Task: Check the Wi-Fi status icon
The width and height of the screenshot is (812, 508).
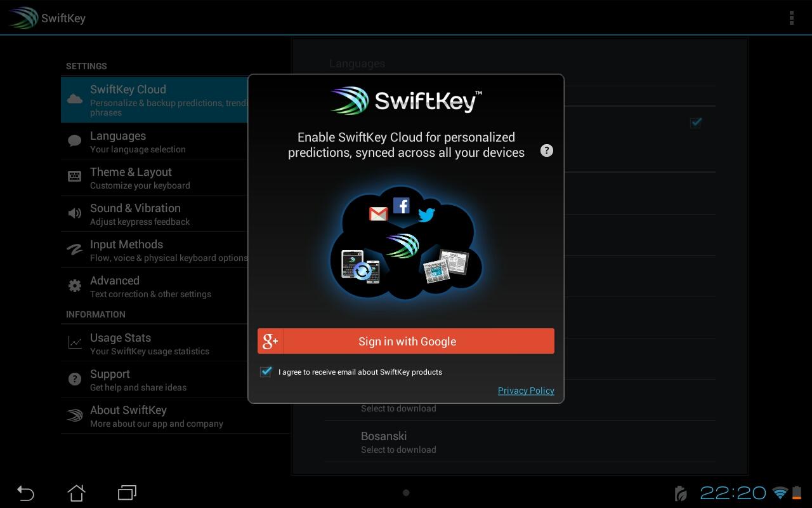Action: click(x=780, y=493)
